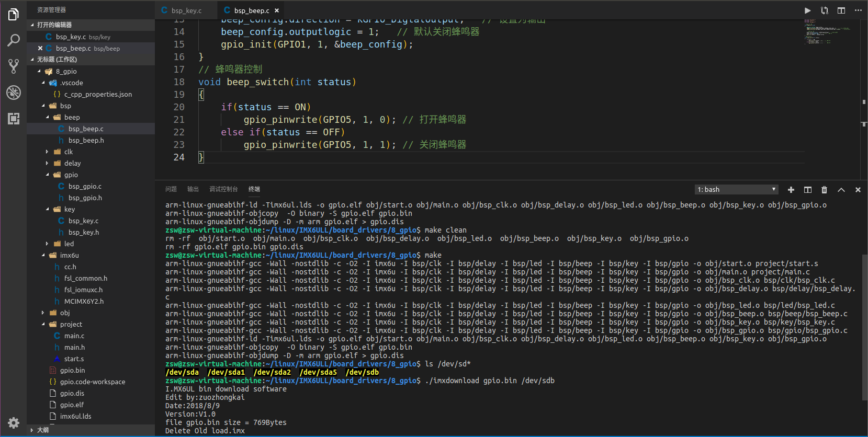Expand the obj folder
This screenshot has height=437, width=868.
(43, 313)
